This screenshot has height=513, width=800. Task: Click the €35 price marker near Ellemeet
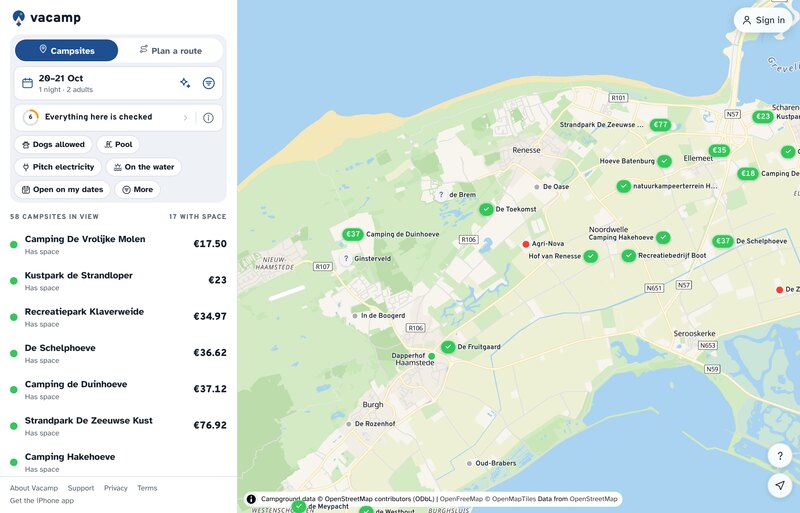(x=719, y=150)
